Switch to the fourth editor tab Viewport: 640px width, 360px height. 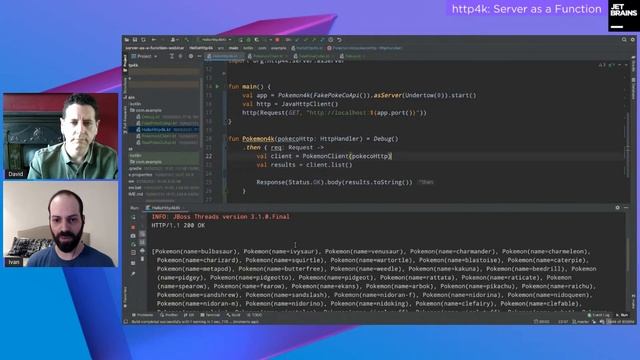(x=352, y=56)
